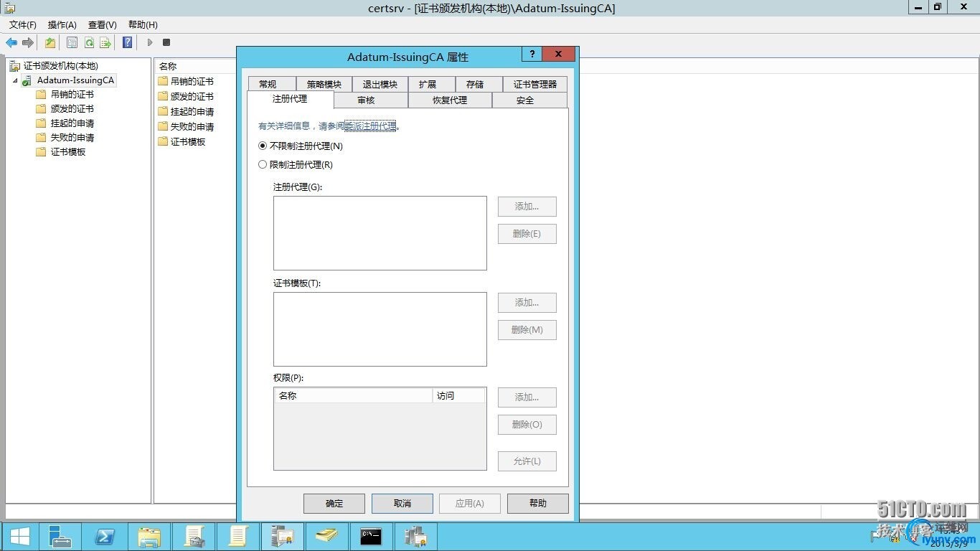Click the Export list toolbar icon

(x=105, y=42)
